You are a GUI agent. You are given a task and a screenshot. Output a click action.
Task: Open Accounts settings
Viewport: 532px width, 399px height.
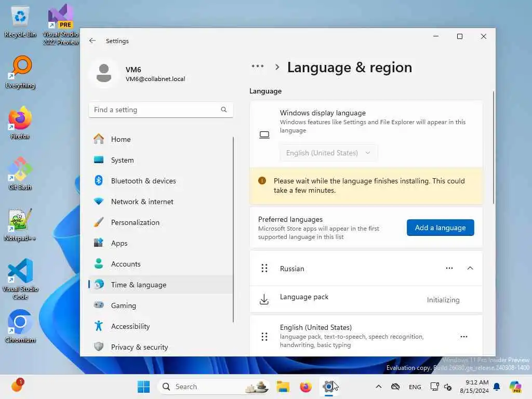pyautogui.click(x=161, y=264)
